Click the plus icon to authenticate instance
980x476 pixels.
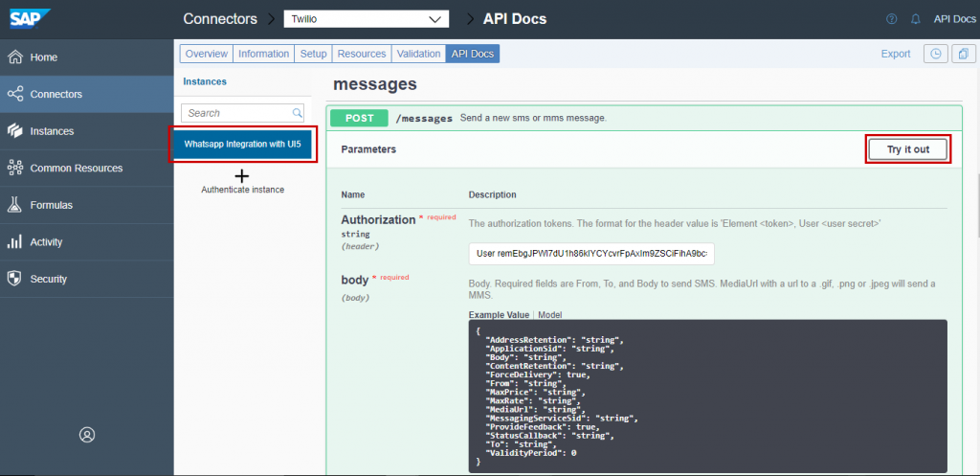coord(242,176)
